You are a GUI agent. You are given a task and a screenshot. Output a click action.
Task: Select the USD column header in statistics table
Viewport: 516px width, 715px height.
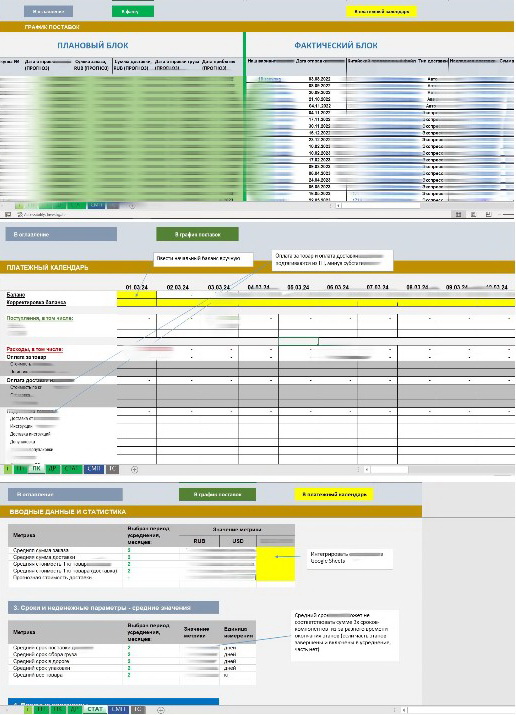point(238,541)
